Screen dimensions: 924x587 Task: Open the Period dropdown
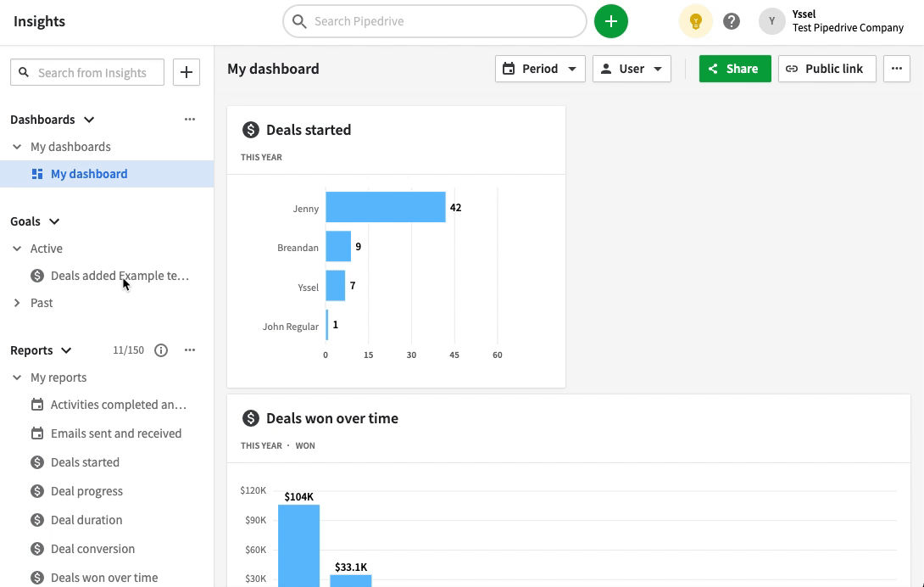click(540, 68)
